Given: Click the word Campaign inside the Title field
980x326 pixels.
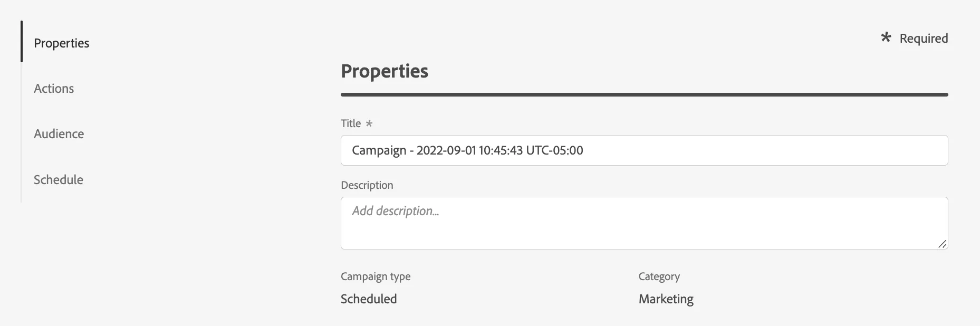Looking at the screenshot, I should [x=379, y=150].
